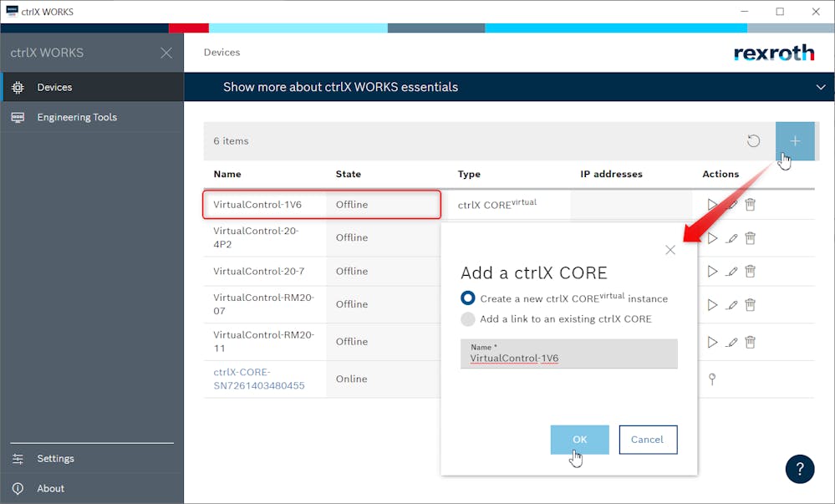The height and width of the screenshot is (504, 835).
Task: Collapse the ctrlX WORKS sidebar
Action: [166, 53]
